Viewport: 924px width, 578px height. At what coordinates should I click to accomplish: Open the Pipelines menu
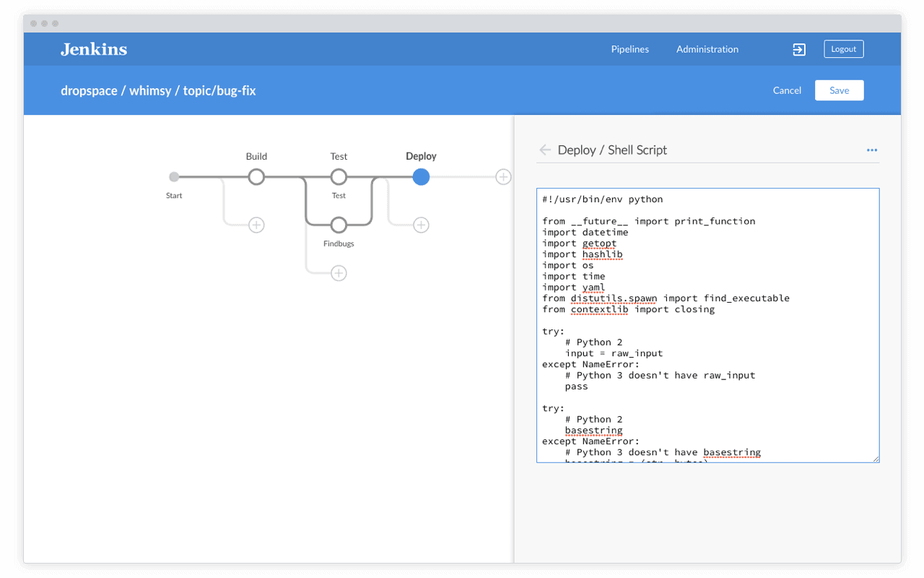tap(629, 49)
